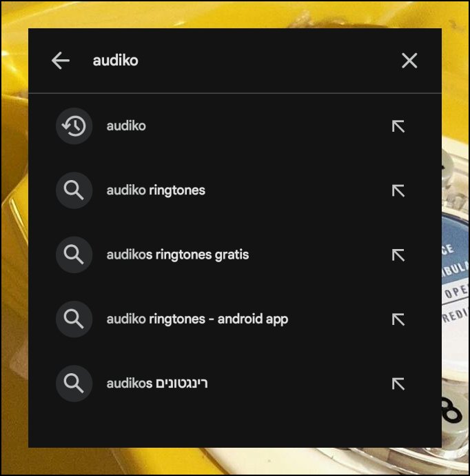The image size is (470, 476).
Task: Insert 'audikos ringtones gratis' using arrow icon
Action: (398, 255)
